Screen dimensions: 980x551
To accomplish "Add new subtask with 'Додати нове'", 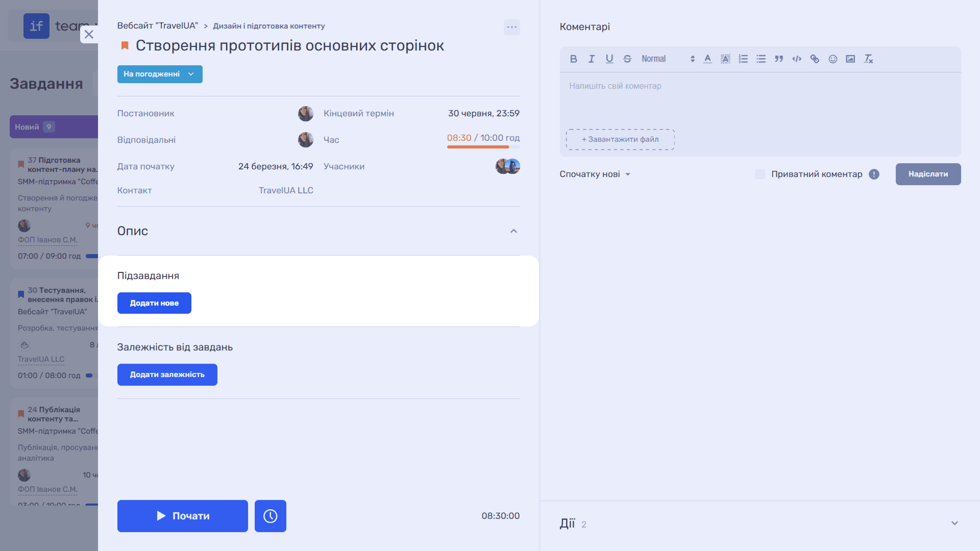I will coord(154,303).
